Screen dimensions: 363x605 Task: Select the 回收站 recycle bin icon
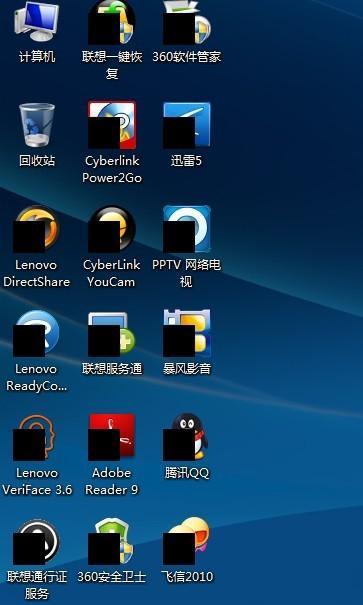coord(37,125)
